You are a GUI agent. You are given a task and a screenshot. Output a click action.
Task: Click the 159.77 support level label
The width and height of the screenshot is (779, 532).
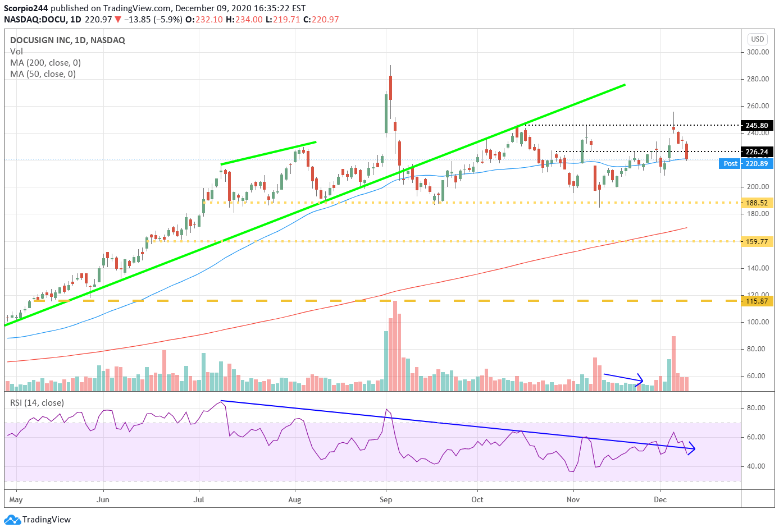tap(757, 241)
